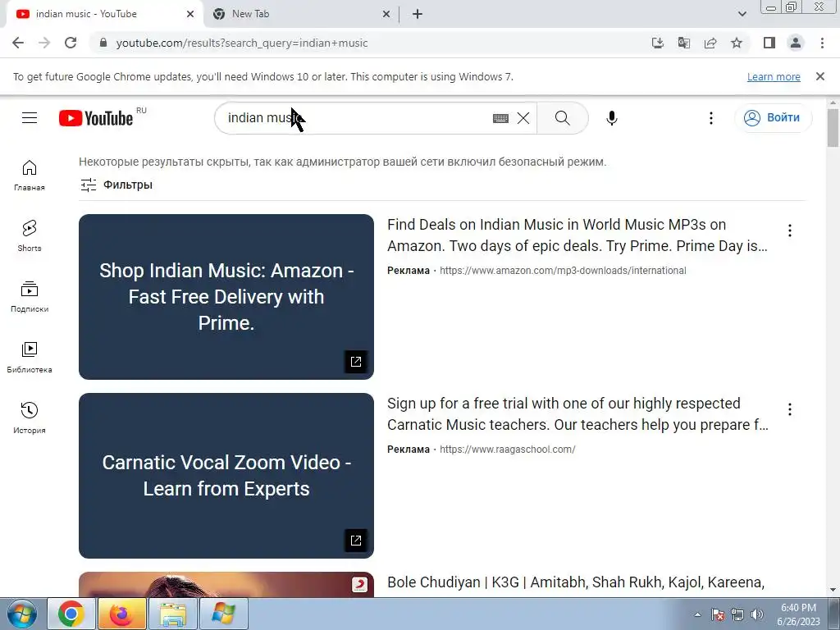
Task: Open the volume speaker tray icon
Action: pos(757,614)
